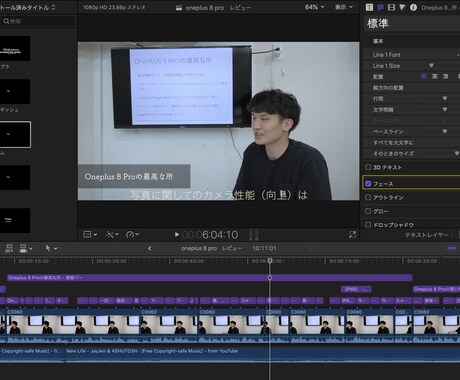Adjust the 行間 line spacing slider
Image resolution: width=460 pixels, height=380 pixels.
click(445, 98)
